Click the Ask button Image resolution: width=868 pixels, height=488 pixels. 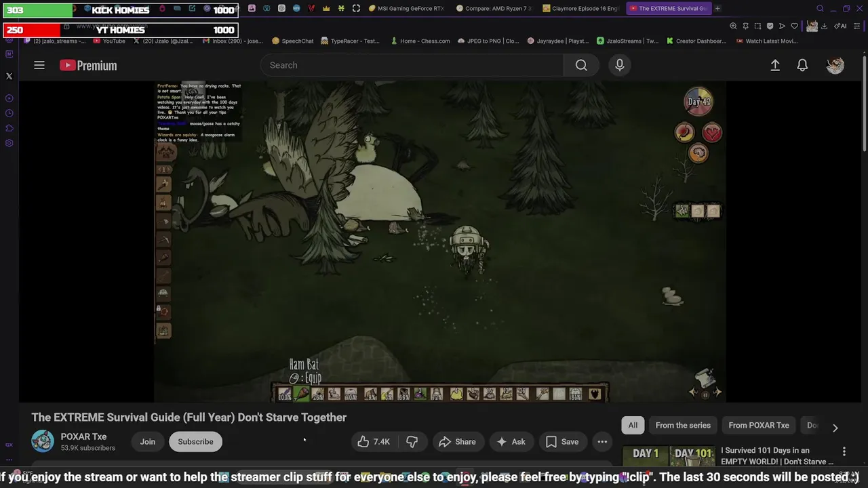click(x=511, y=442)
